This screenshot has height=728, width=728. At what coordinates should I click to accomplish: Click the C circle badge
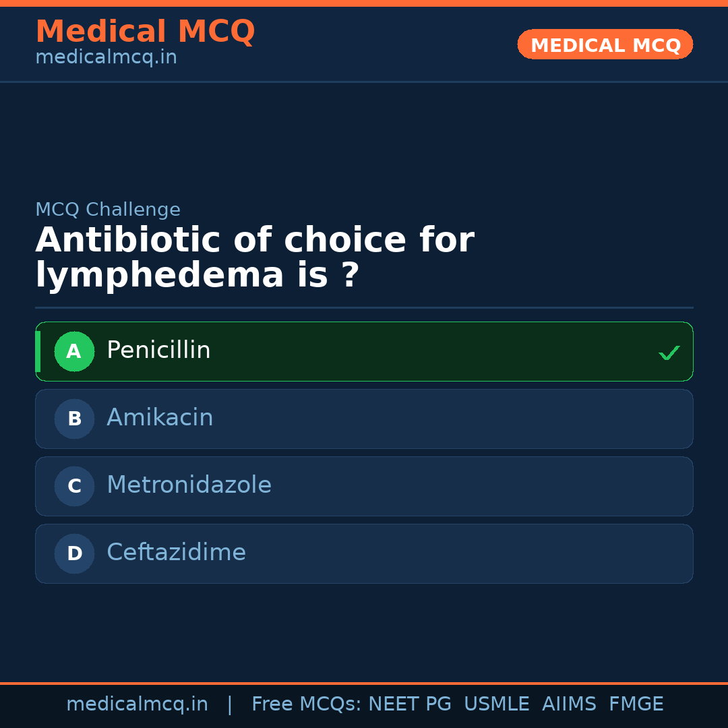pos(74,486)
